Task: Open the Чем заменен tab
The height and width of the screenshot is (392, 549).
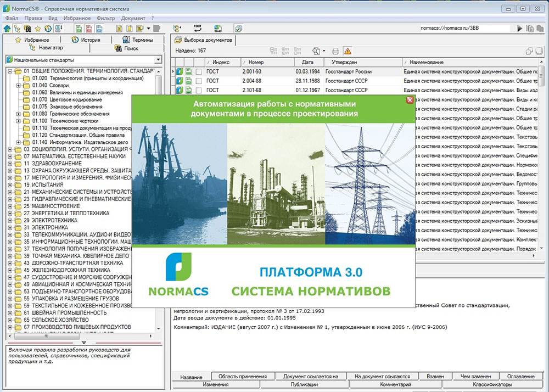Action: tap(475, 377)
